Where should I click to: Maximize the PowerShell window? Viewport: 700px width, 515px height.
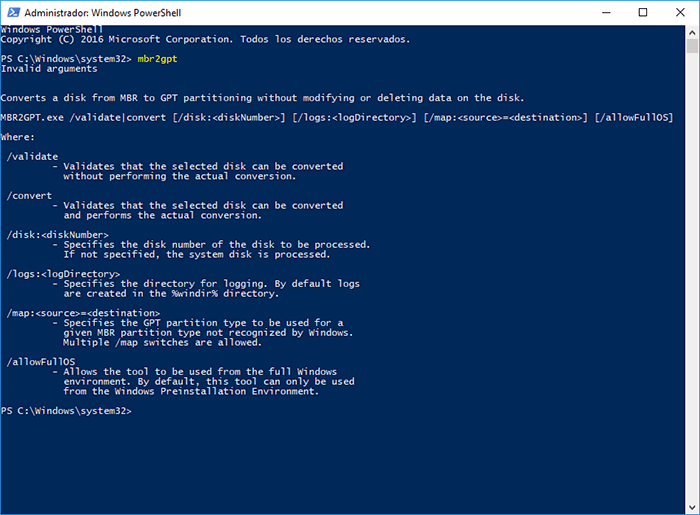pos(643,12)
